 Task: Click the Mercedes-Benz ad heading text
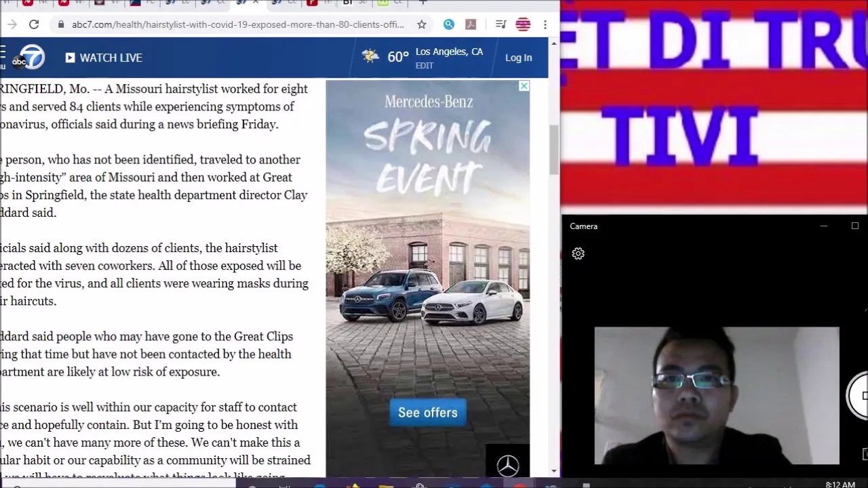(429, 102)
